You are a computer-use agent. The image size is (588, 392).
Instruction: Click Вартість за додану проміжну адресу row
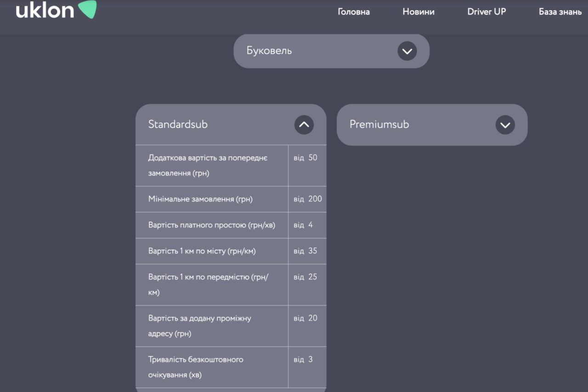pyautogui.click(x=199, y=326)
